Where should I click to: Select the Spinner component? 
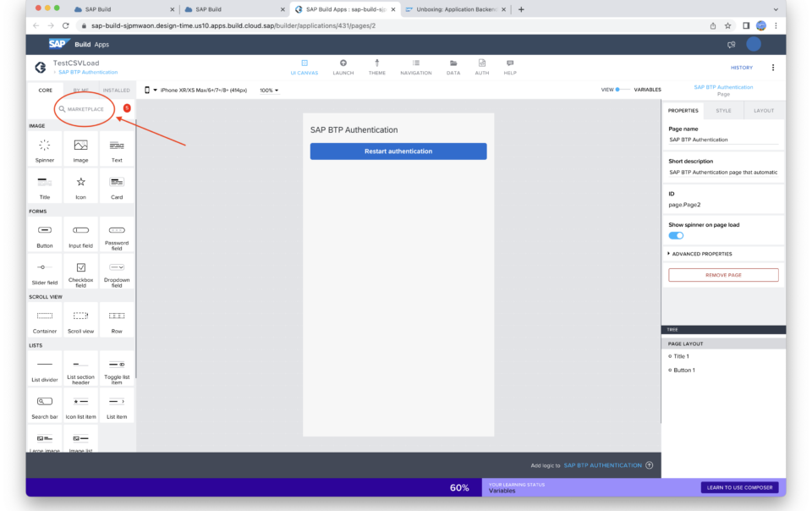pyautogui.click(x=45, y=150)
